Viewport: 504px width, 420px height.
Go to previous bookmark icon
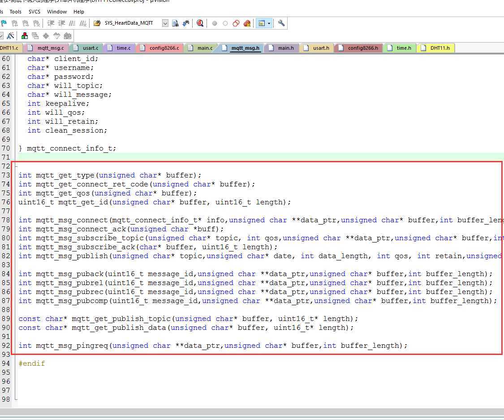click(x=15, y=23)
